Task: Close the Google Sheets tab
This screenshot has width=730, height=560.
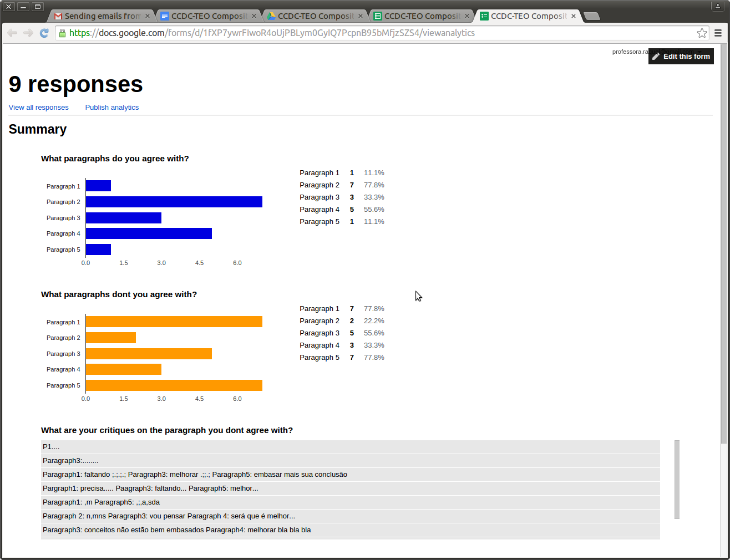Action: click(x=467, y=16)
